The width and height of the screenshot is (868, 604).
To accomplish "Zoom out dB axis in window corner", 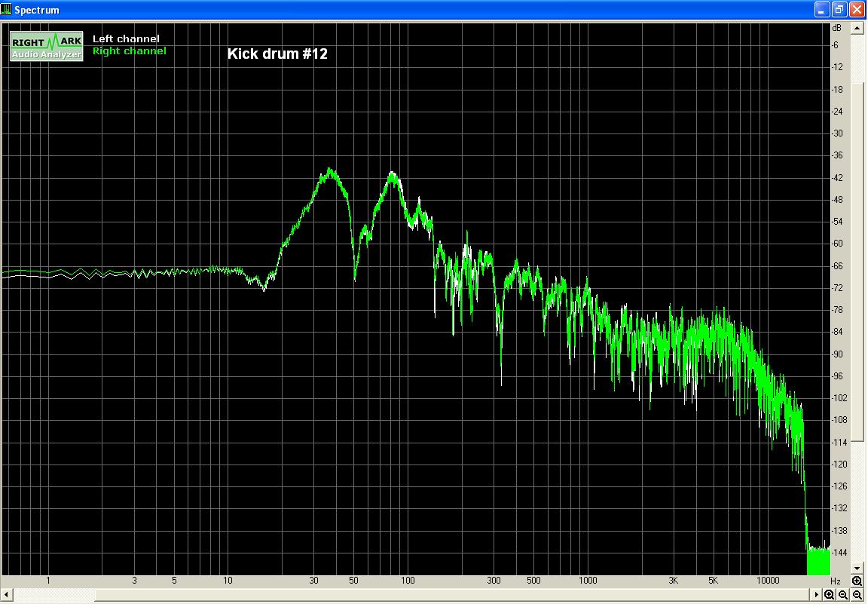I will point(857,595).
